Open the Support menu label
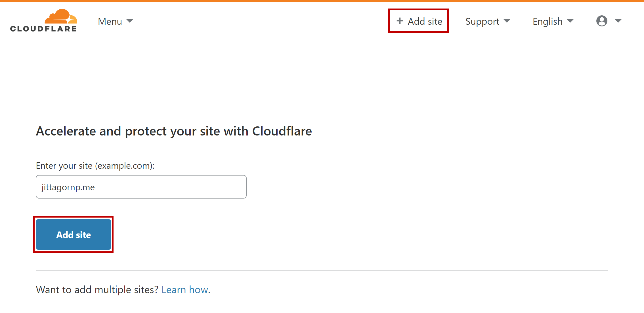Image resolution: width=644 pixels, height=313 pixels. point(482,21)
